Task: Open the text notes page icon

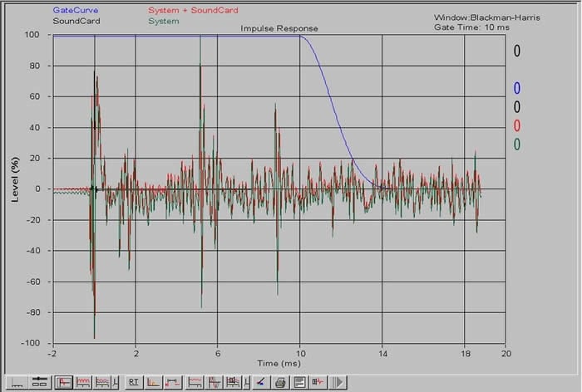Action: point(299,382)
